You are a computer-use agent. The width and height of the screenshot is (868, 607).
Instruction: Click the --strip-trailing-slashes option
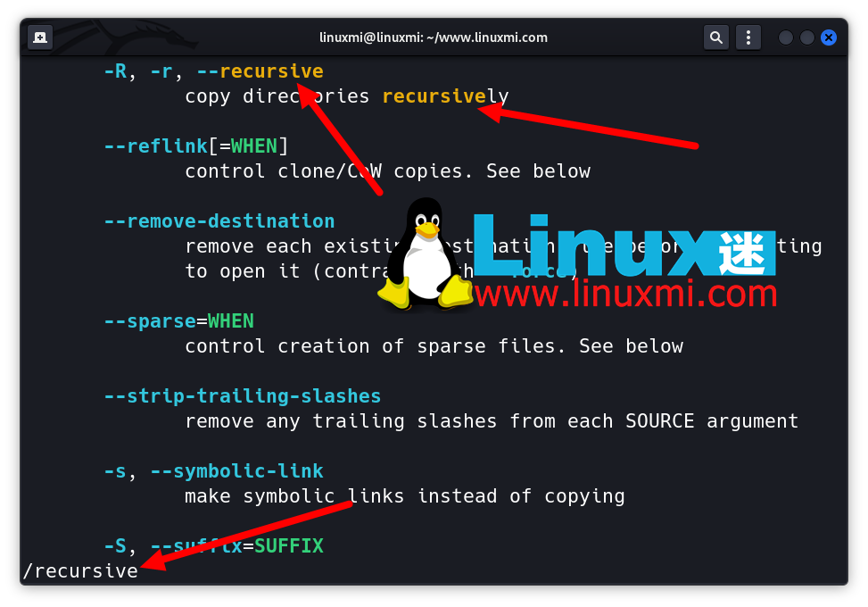pos(242,396)
